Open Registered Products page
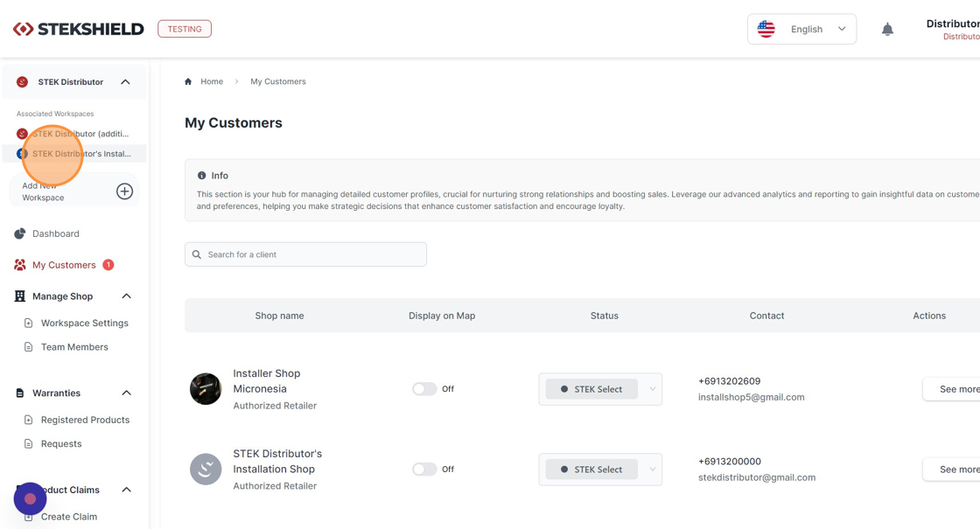Image resolution: width=980 pixels, height=529 pixels. click(x=85, y=420)
